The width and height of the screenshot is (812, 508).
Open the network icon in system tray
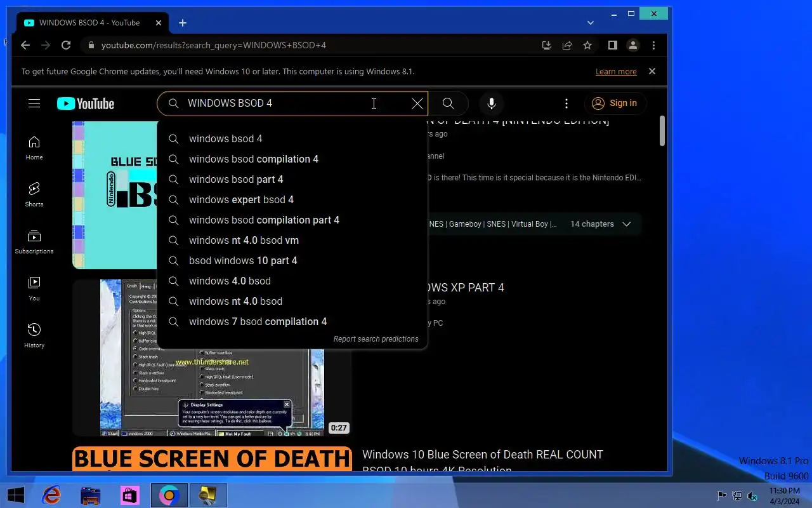737,496
